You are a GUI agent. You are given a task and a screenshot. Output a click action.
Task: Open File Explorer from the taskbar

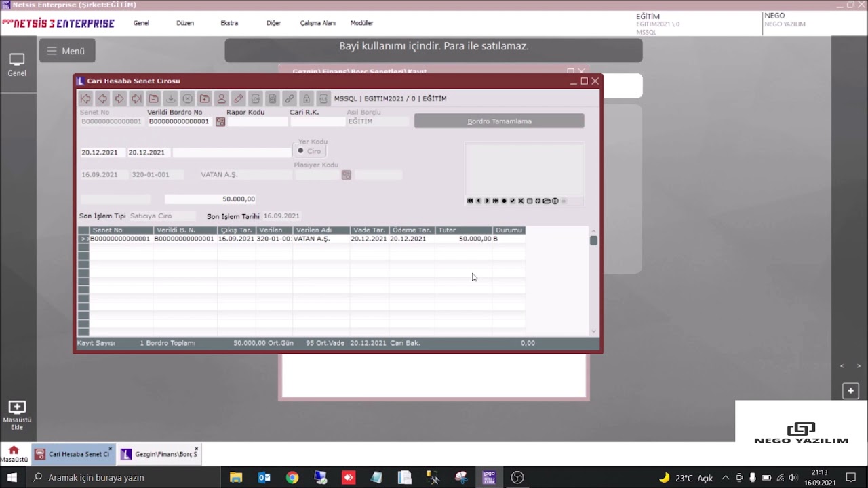click(x=236, y=478)
